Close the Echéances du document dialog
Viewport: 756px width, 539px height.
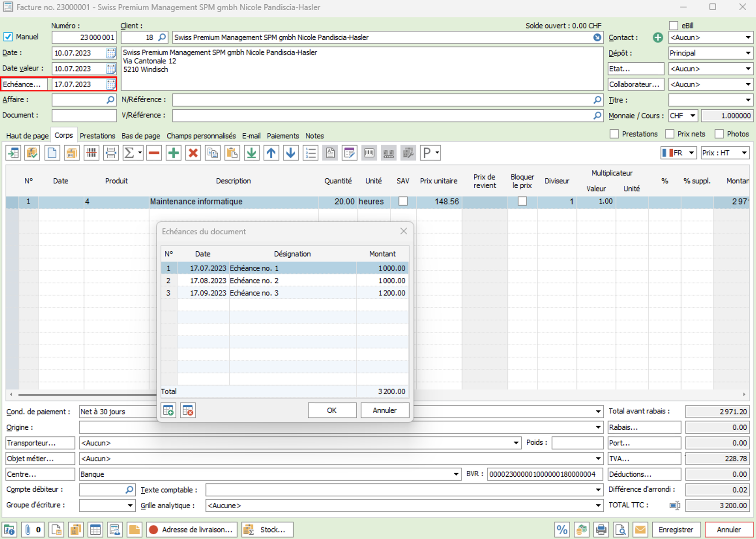tap(403, 231)
